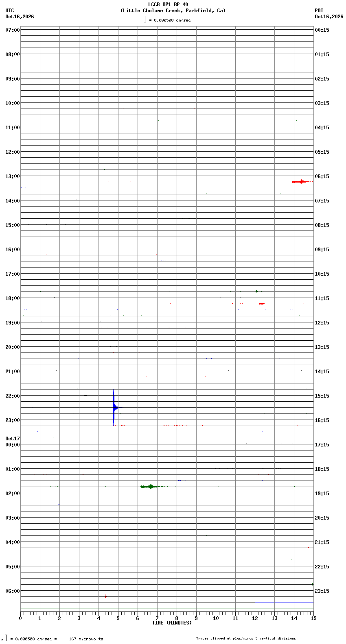Click the 18:00 UTC row label
Viewport: 346px width, 644px height.
12,298
